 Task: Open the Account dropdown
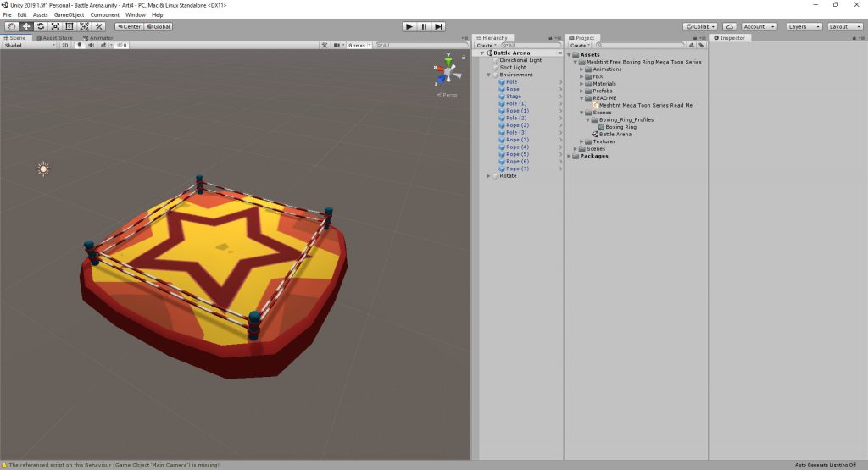(759, 26)
